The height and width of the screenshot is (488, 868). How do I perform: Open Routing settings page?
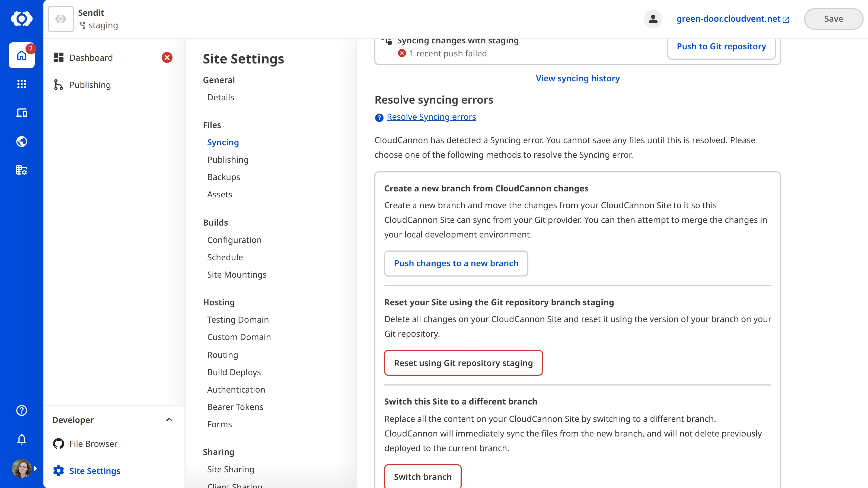pyautogui.click(x=222, y=355)
